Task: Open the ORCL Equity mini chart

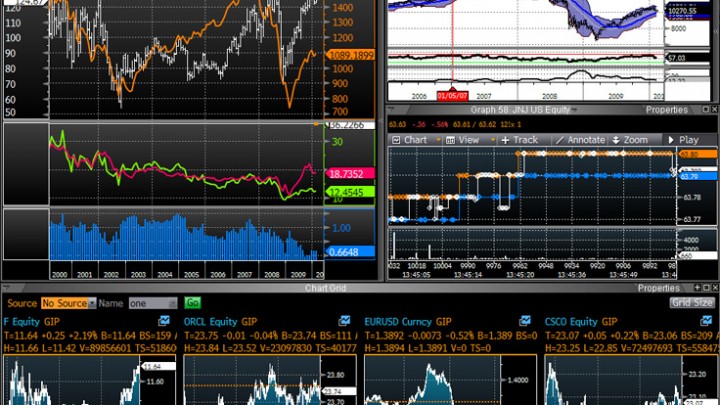Action: (x=270, y=380)
